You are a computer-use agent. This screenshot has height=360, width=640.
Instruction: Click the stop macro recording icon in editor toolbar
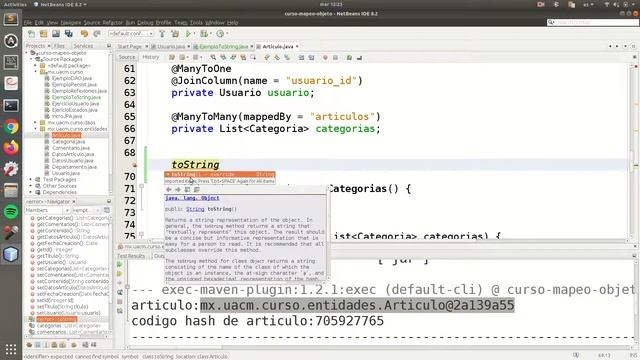335,58
